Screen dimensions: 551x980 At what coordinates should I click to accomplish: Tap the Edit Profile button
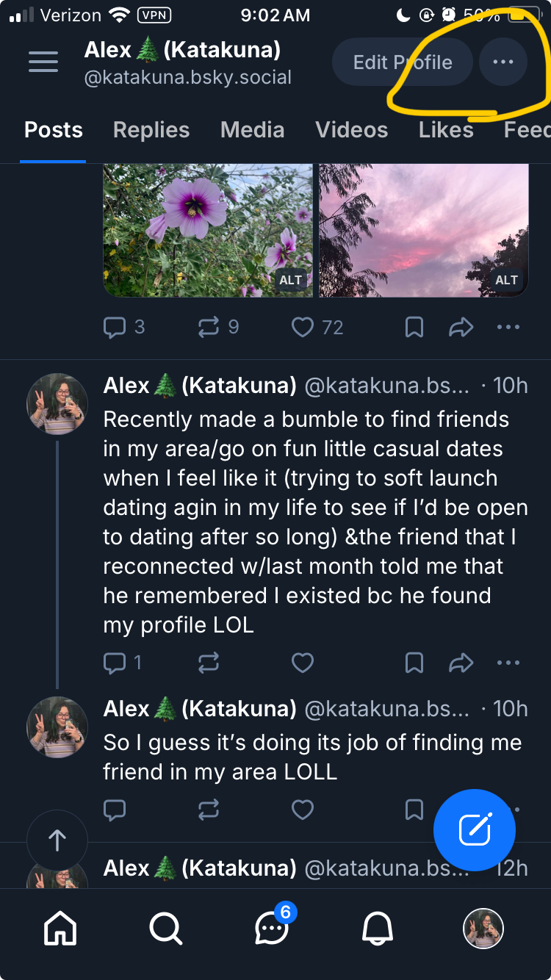402,62
